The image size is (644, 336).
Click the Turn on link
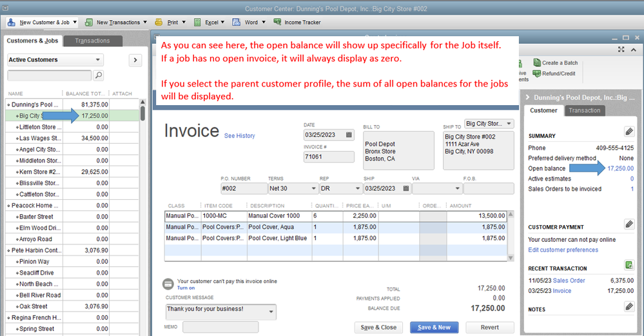tap(186, 288)
